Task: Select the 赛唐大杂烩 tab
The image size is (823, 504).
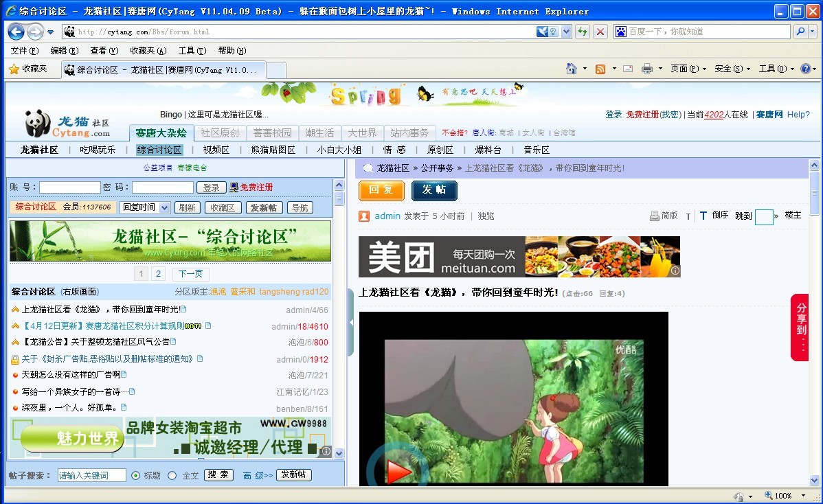Action: pos(161,133)
